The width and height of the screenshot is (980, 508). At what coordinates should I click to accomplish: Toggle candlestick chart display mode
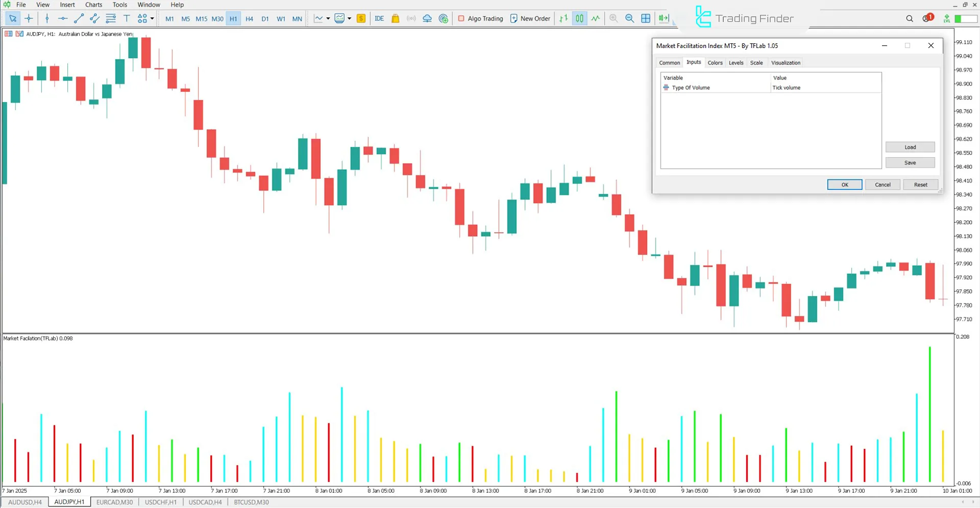[x=579, y=18]
